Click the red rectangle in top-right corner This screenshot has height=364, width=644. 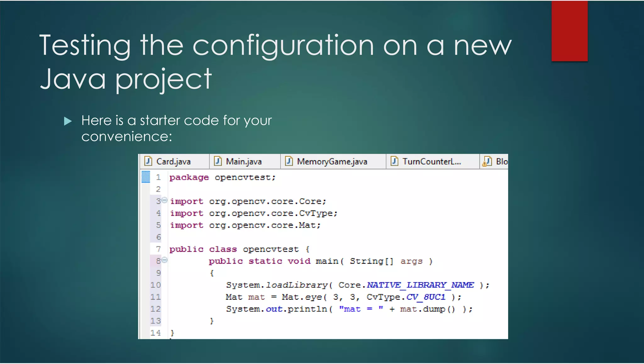[x=569, y=31]
